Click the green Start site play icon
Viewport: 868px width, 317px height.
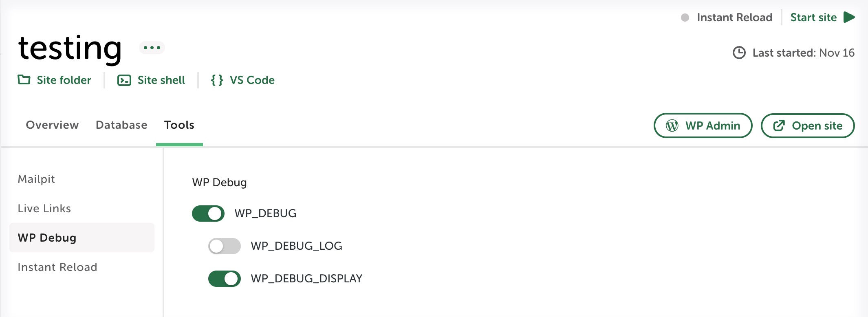849,18
